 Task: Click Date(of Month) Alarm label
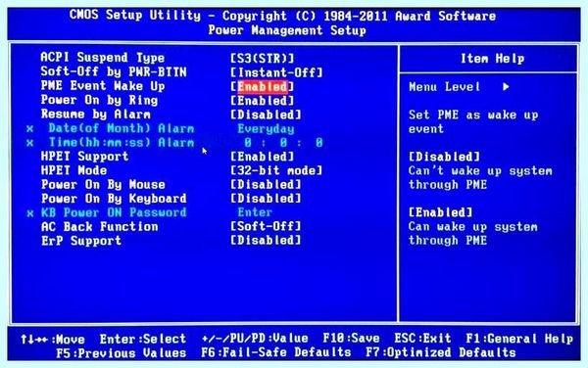click(122, 128)
